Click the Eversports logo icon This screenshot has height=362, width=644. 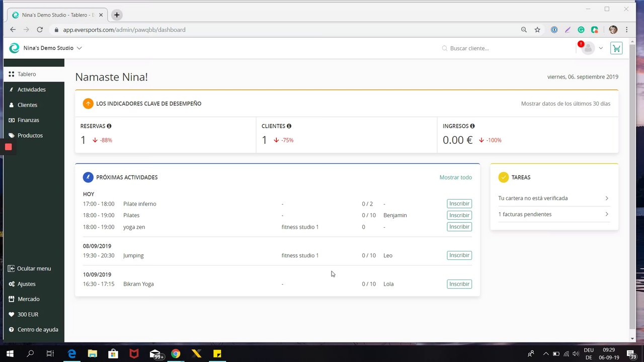[15, 48]
